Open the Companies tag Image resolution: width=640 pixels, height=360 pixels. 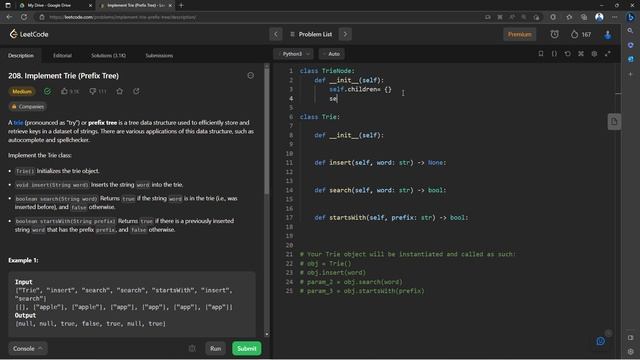tap(27, 107)
